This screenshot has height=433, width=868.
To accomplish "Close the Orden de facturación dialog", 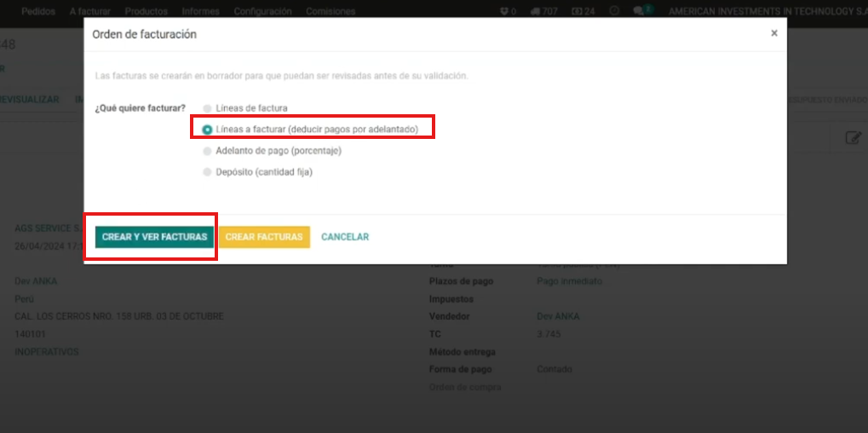I will tap(773, 33).
